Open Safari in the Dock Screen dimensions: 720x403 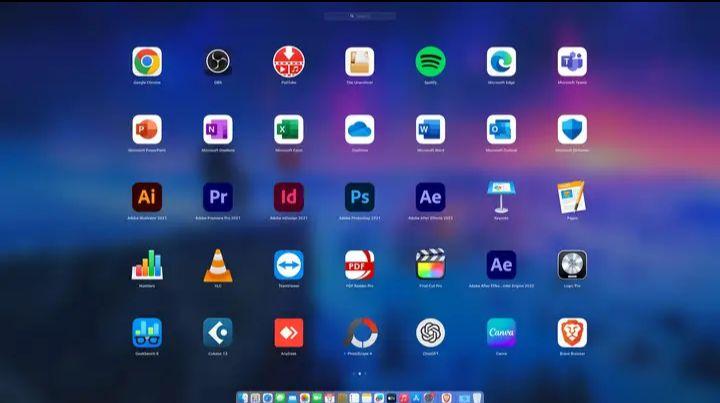click(x=268, y=397)
